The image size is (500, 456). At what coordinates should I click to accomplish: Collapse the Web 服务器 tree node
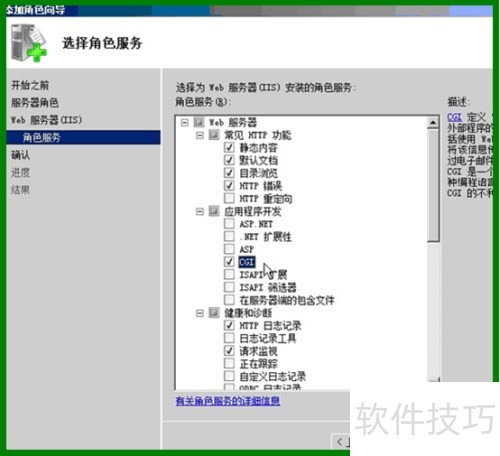coord(184,123)
